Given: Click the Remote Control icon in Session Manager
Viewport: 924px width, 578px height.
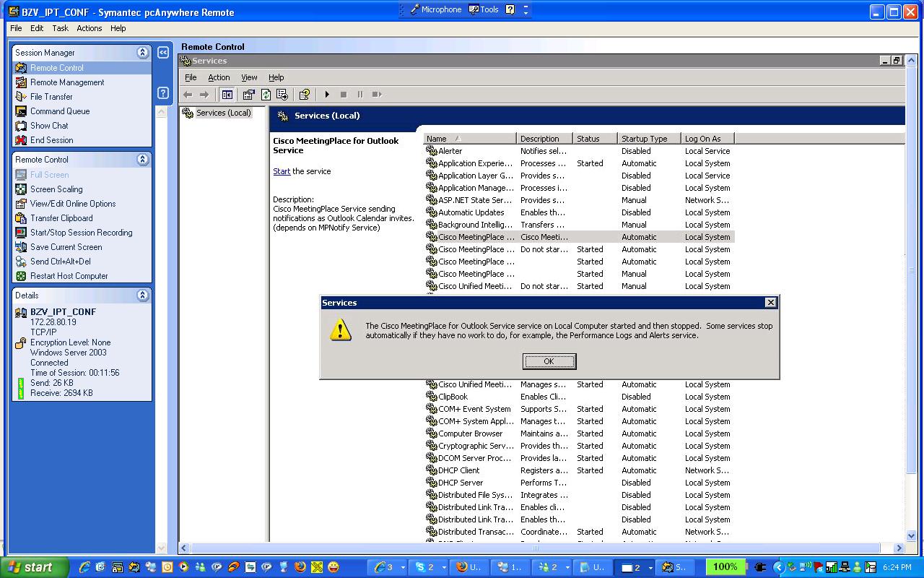Looking at the screenshot, I should coord(21,68).
